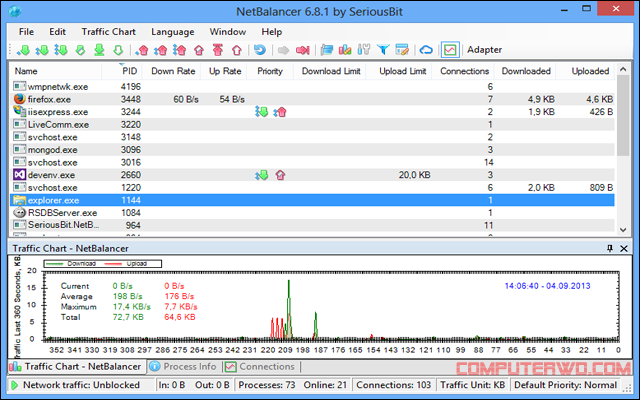Set low download priority via first green arrow

[x=23, y=50]
